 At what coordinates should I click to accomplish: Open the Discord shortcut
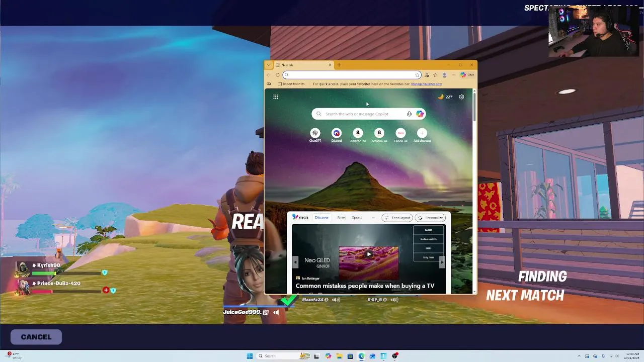click(x=337, y=135)
